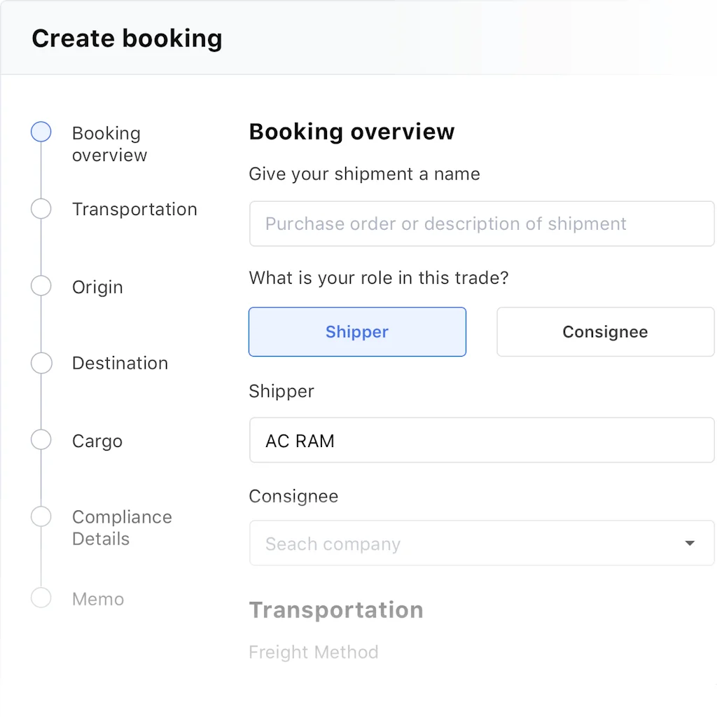Click the Transportation step indicator
Screen dimensions: 717x728
[41, 209]
